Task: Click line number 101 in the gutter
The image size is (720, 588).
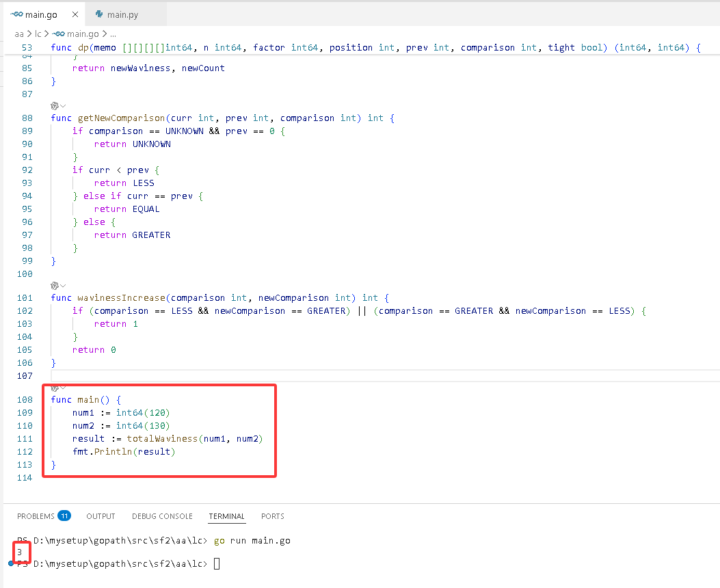Action: click(x=25, y=298)
